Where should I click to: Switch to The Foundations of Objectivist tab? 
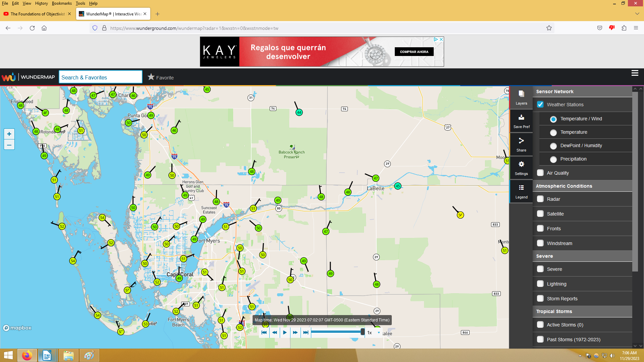(37, 14)
